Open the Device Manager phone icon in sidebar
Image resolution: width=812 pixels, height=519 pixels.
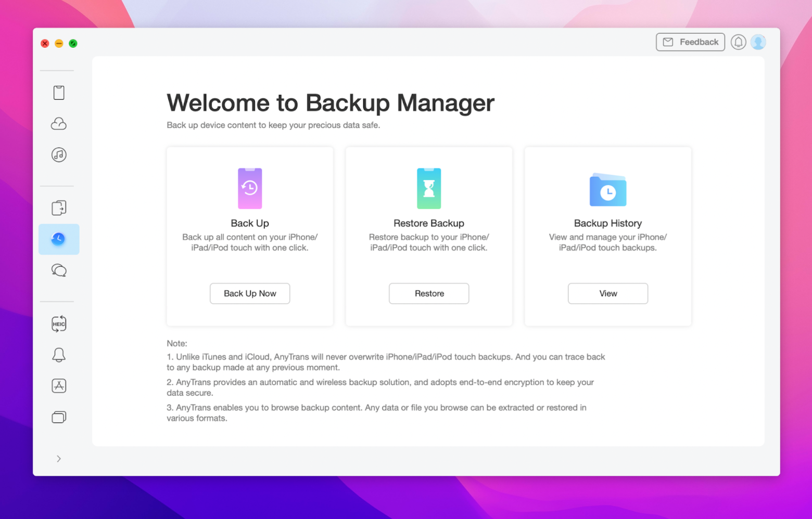click(59, 93)
